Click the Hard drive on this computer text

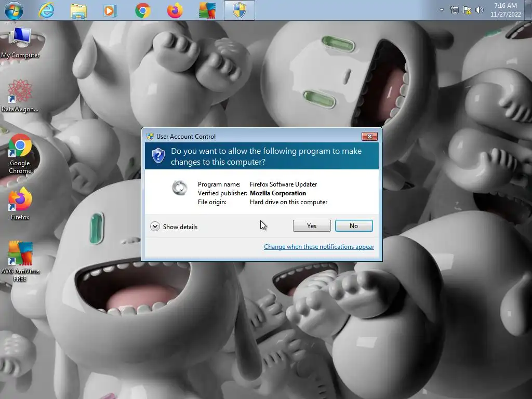point(288,202)
